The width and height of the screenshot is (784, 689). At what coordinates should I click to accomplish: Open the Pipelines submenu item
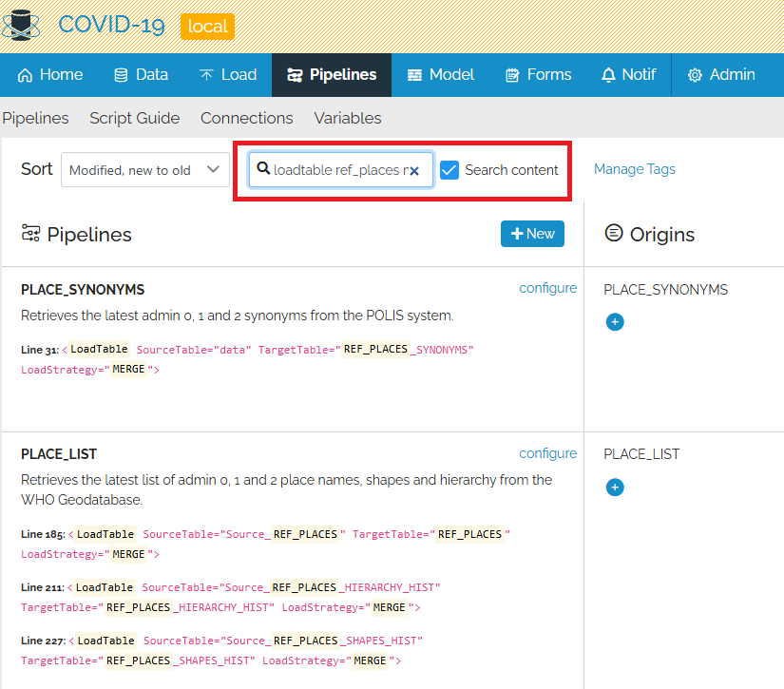[x=35, y=118]
